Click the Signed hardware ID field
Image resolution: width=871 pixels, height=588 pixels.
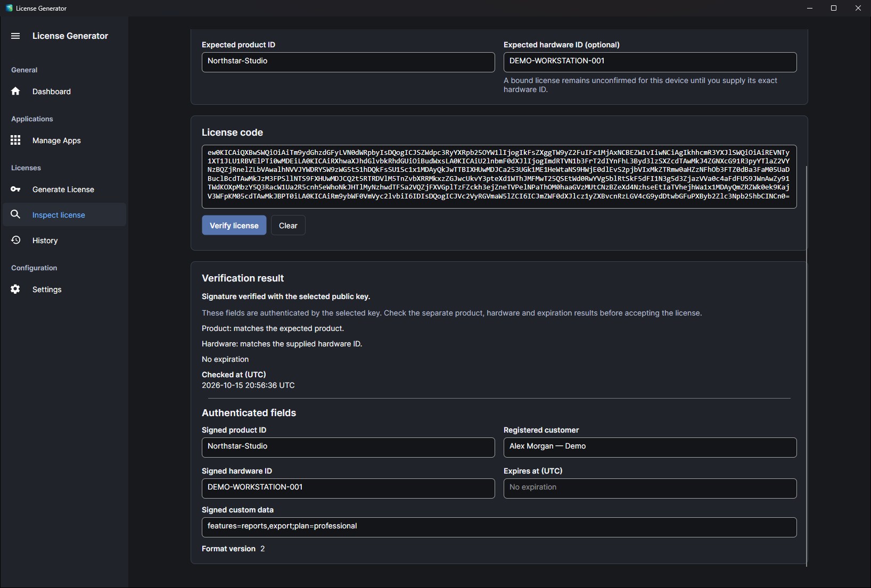coord(348,488)
